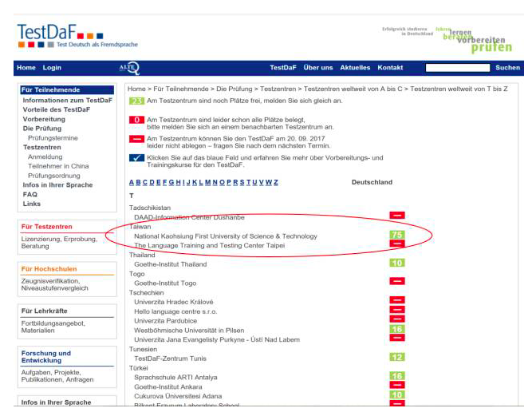Open Anmeldung sidebar link

[45, 157]
